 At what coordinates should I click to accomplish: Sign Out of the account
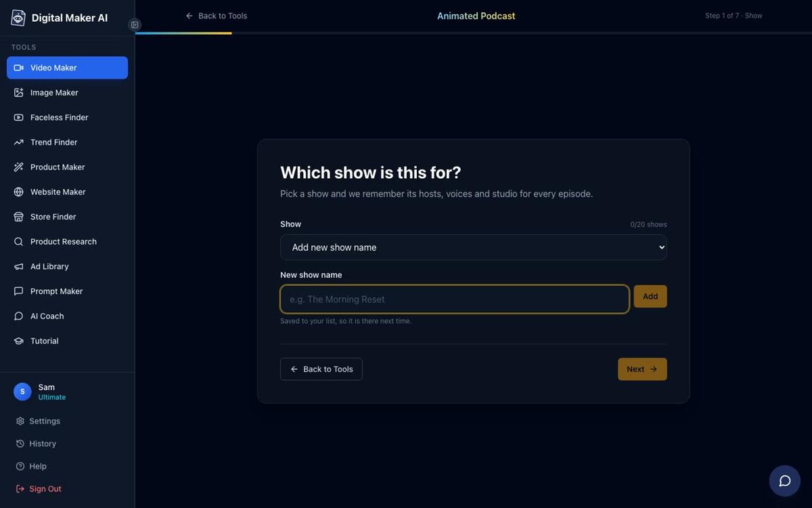click(x=39, y=489)
